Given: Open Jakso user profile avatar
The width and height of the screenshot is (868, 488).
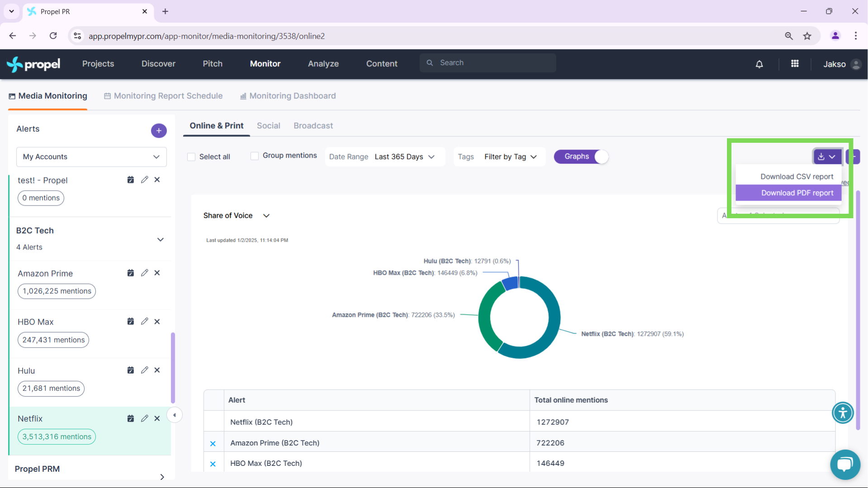Looking at the screenshot, I should pos(855,64).
